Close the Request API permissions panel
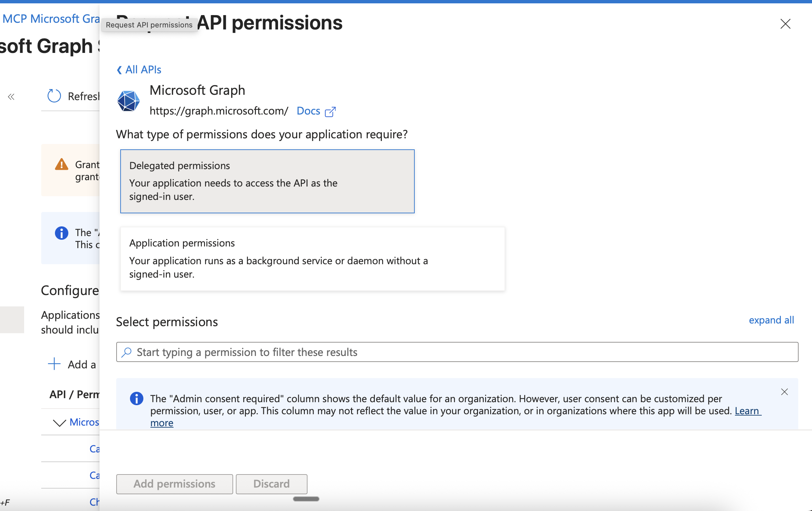 786,24
